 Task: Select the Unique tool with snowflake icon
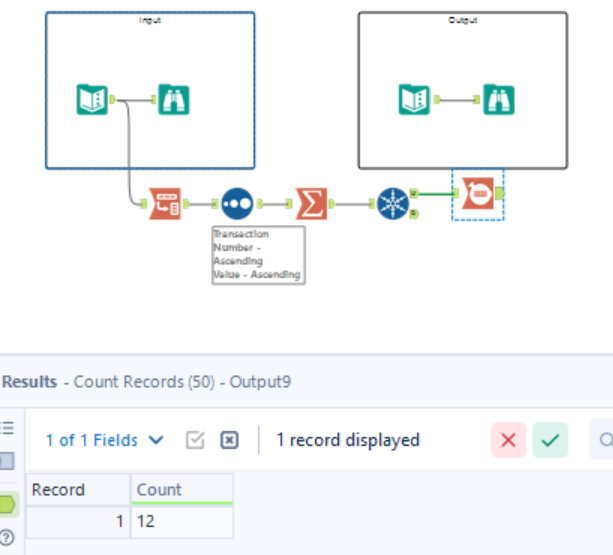pos(393,204)
